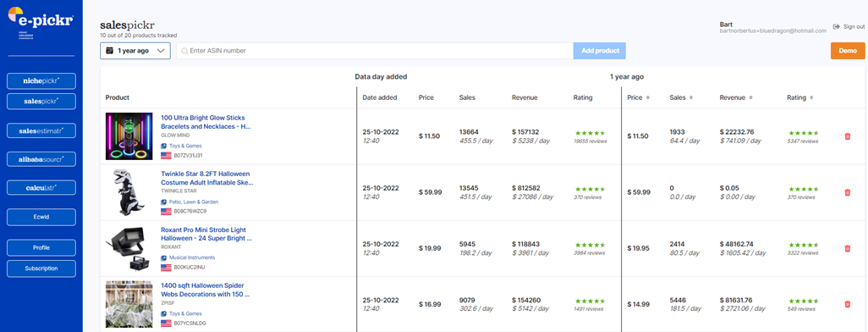Click the Add product button
Viewport: 868px width, 332px height.
tap(600, 51)
